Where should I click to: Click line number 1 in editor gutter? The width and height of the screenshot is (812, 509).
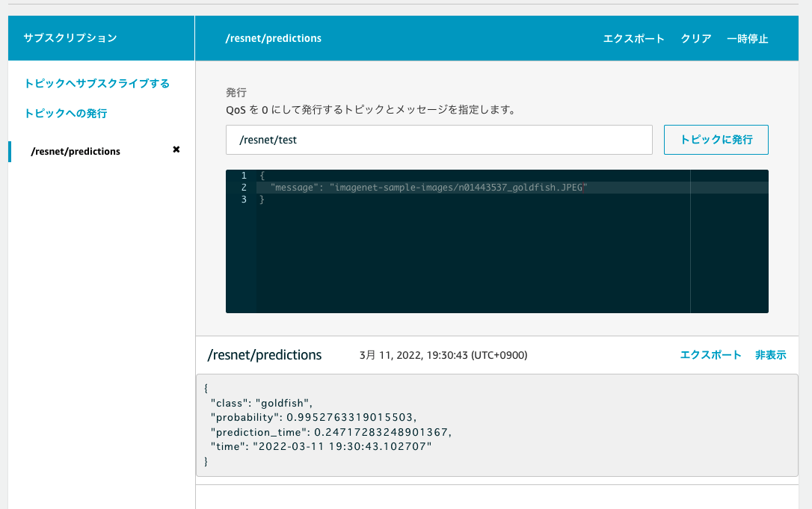(x=244, y=176)
